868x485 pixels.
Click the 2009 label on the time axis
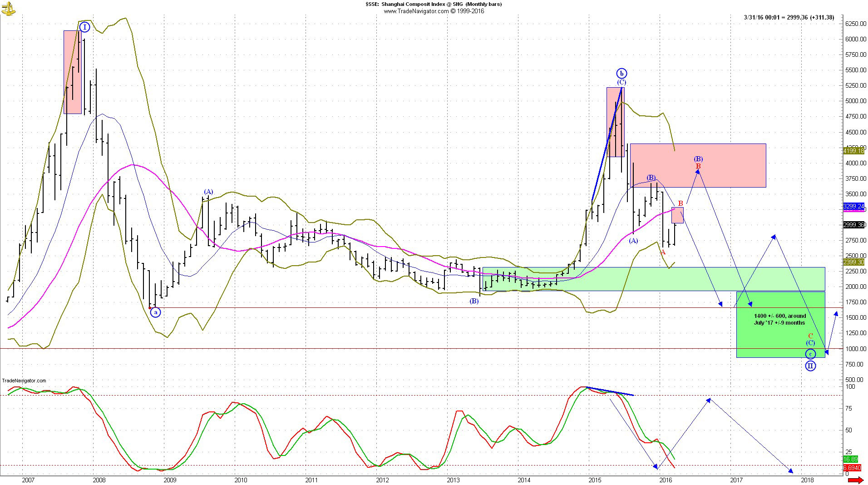pos(170,480)
